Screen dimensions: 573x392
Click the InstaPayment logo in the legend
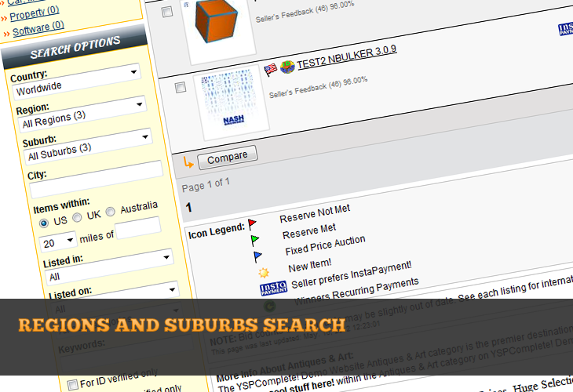pos(273,289)
